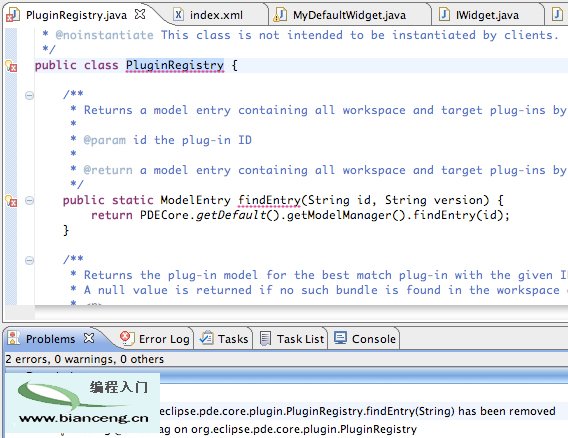Screen dimensions: 568x438
Task: Collapse the findEntry method body
Action: [29, 200]
